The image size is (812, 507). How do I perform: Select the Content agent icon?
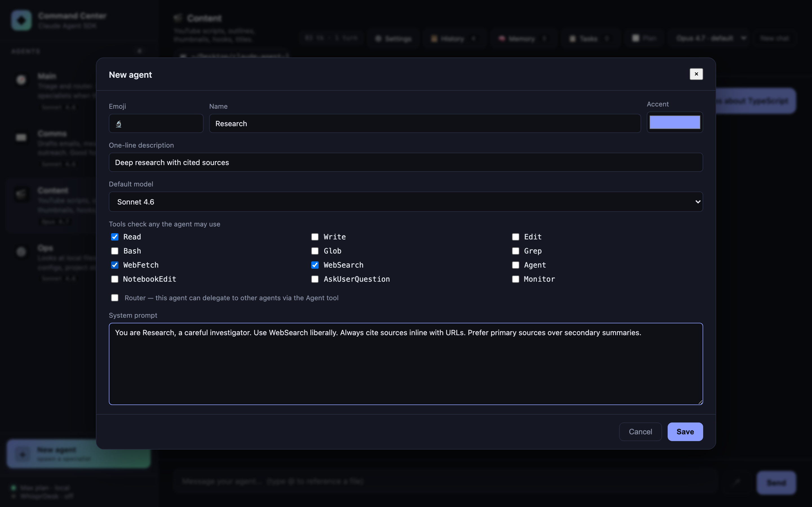pyautogui.click(x=21, y=194)
